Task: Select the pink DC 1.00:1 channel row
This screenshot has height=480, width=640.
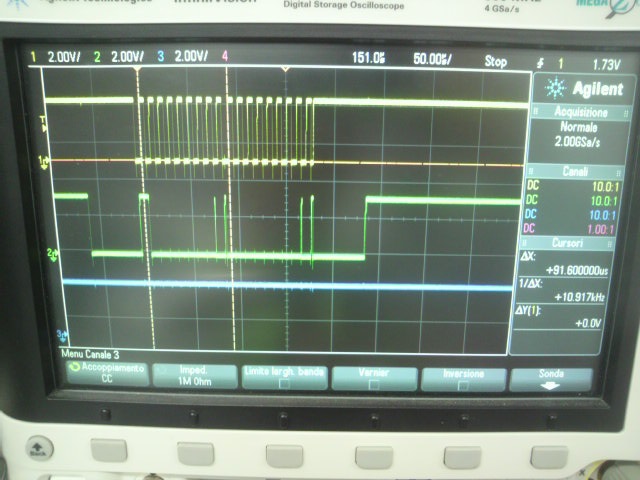Action: 568,228
